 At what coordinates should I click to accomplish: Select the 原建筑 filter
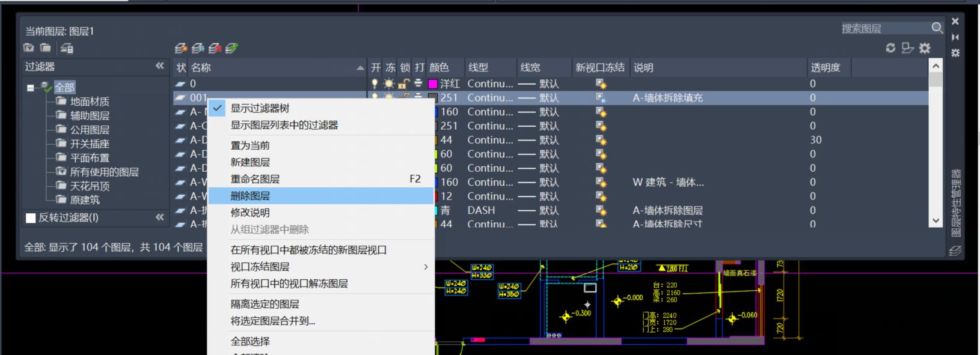pyautogui.click(x=85, y=200)
